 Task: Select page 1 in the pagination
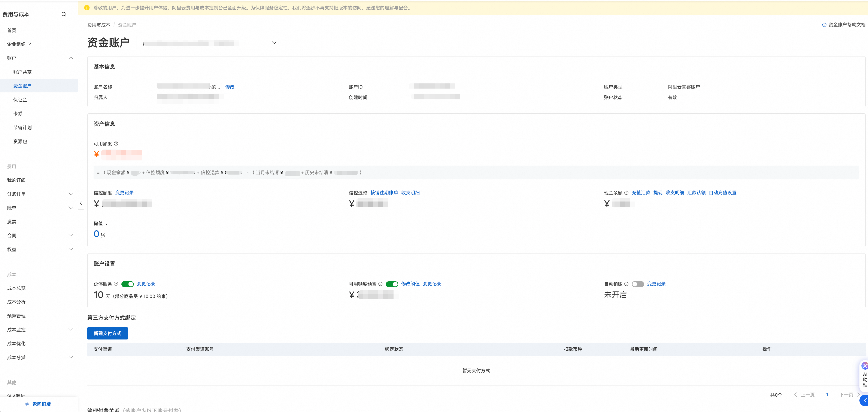pos(826,395)
